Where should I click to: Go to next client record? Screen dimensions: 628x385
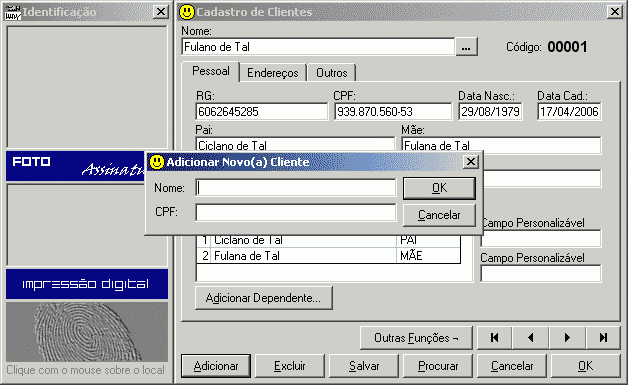pyautogui.click(x=567, y=338)
